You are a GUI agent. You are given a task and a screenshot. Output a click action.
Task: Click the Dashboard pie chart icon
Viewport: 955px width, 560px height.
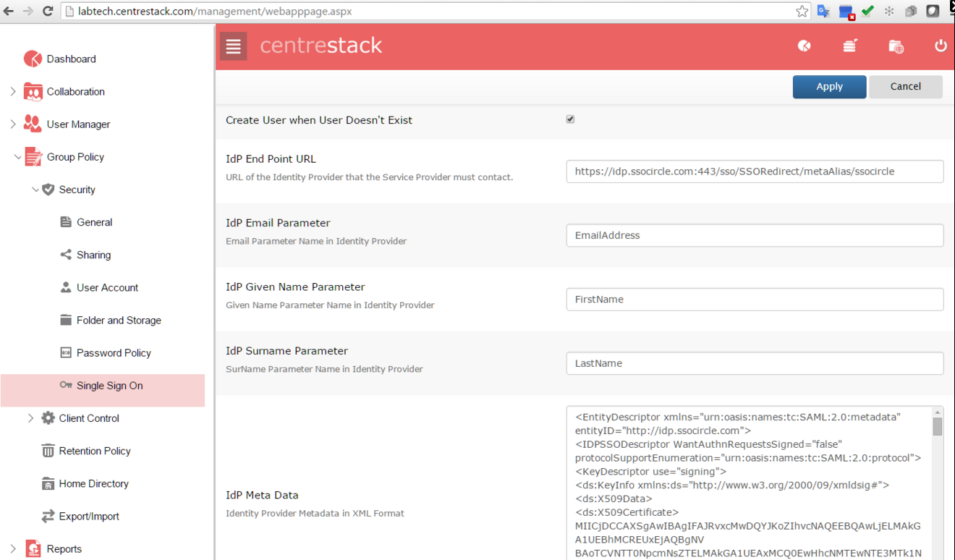(33, 59)
